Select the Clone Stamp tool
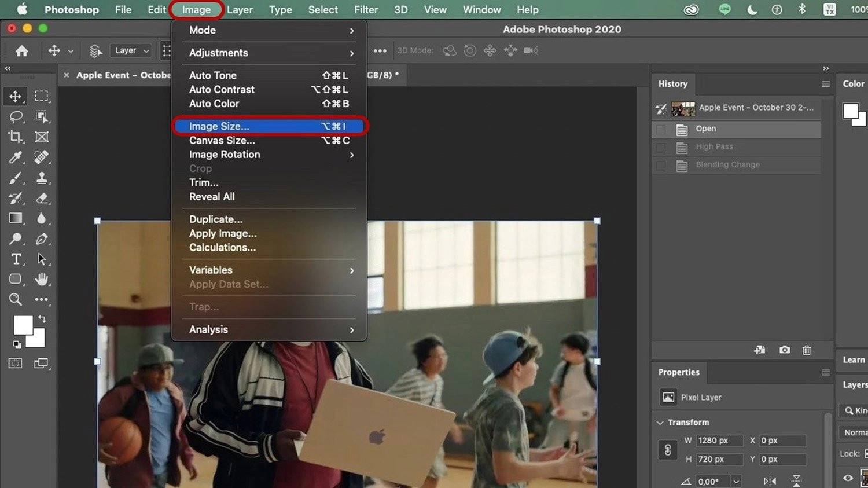 pos(42,178)
